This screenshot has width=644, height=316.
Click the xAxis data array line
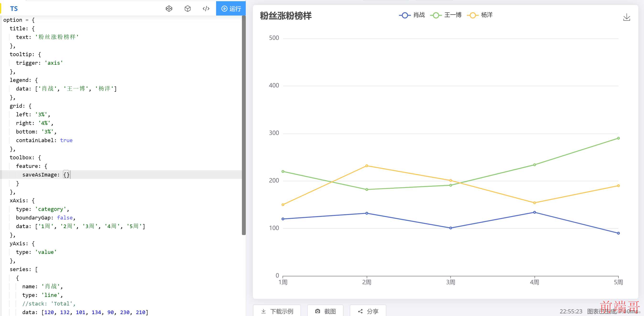tap(81, 226)
